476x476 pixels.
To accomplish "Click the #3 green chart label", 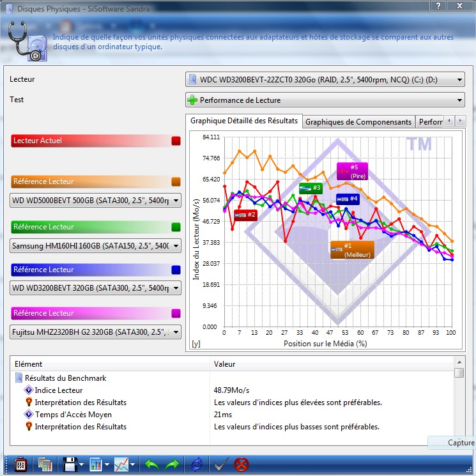I will coord(311,188).
